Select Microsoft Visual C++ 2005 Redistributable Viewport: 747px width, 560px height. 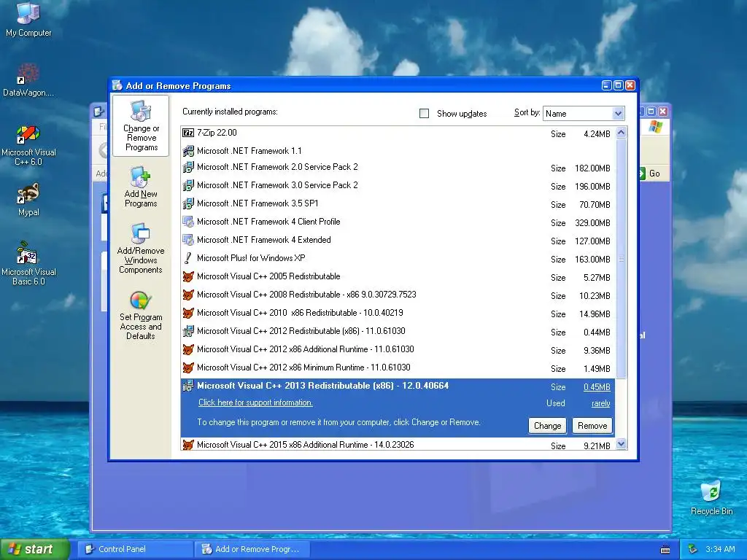coord(398,277)
